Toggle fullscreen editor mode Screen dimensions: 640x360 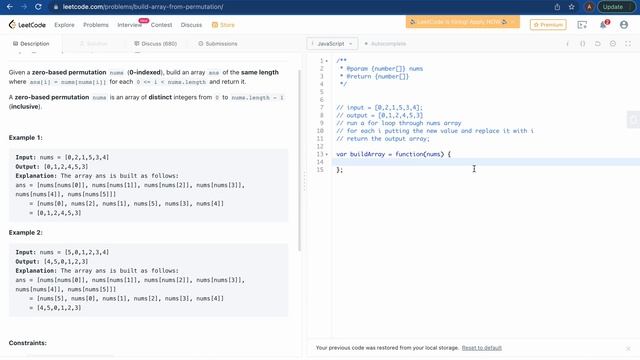pos(628,44)
